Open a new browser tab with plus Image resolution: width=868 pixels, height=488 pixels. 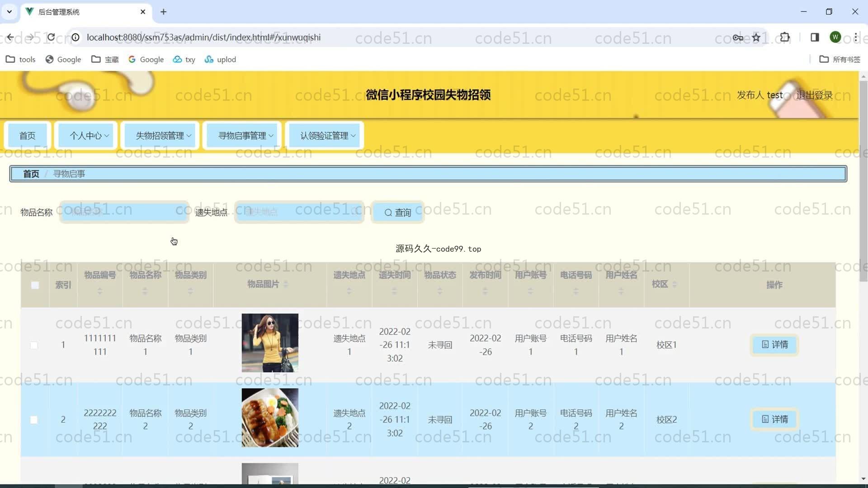[x=164, y=12]
